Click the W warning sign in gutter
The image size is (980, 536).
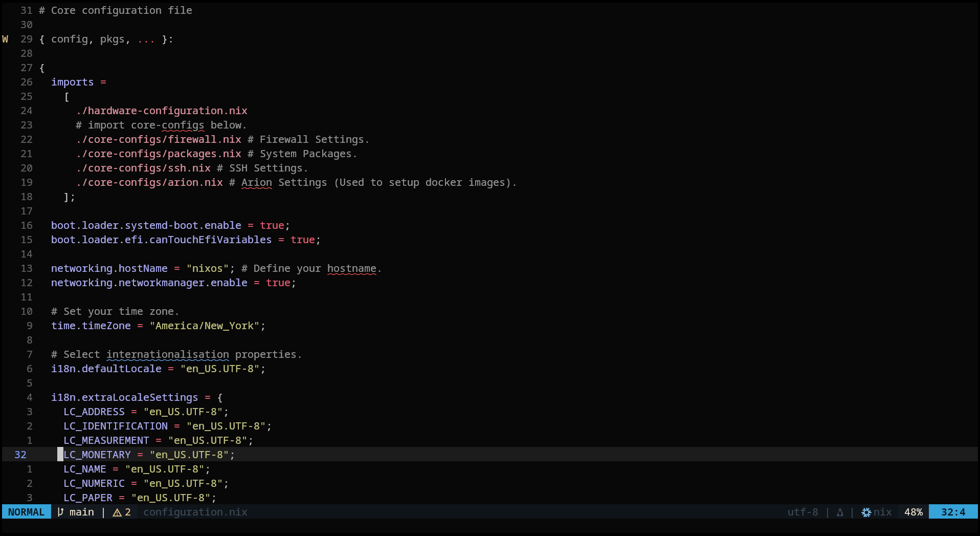click(x=6, y=39)
